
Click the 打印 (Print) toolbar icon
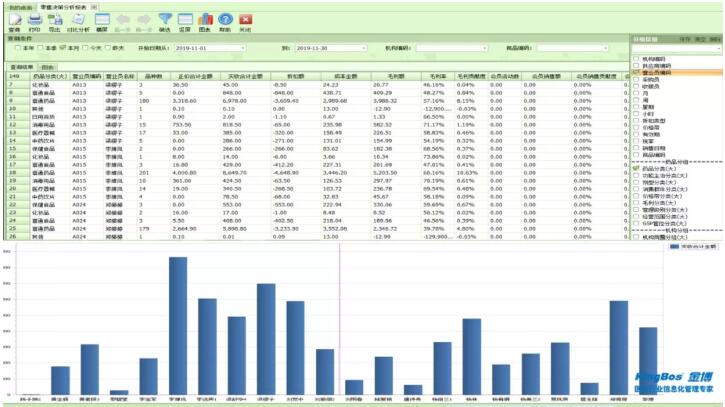(x=35, y=22)
